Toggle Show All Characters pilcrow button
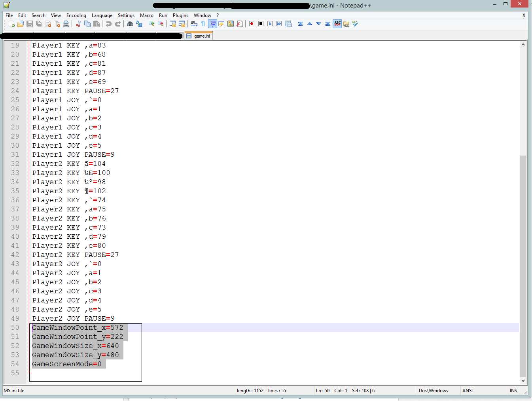This screenshot has height=401, width=532. pos(203,24)
